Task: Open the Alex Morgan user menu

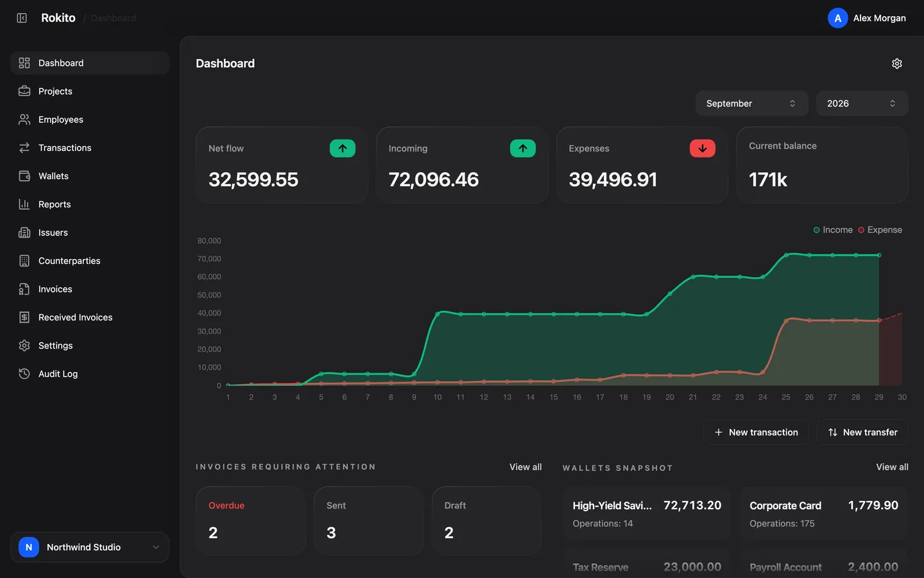Action: pyautogui.click(x=867, y=18)
